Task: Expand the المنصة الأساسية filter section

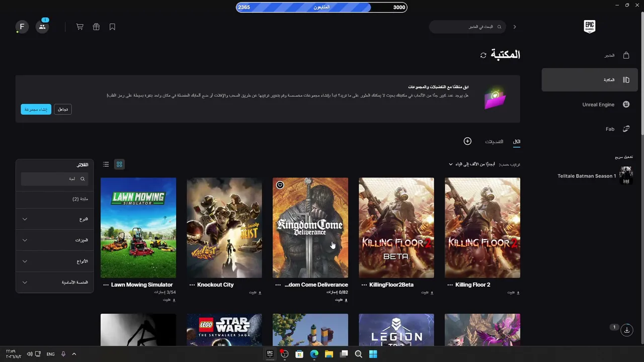Action: click(x=55, y=283)
